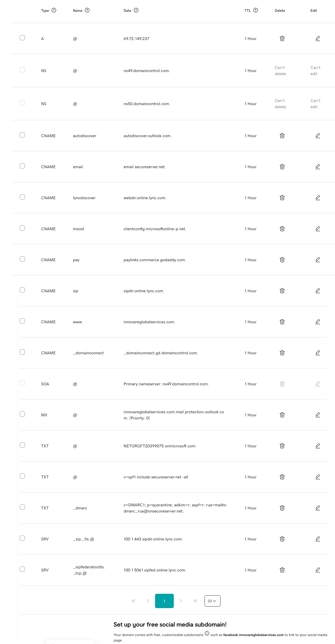Jump to the last page of records
Screen dimensions: 335x644
(195, 601)
